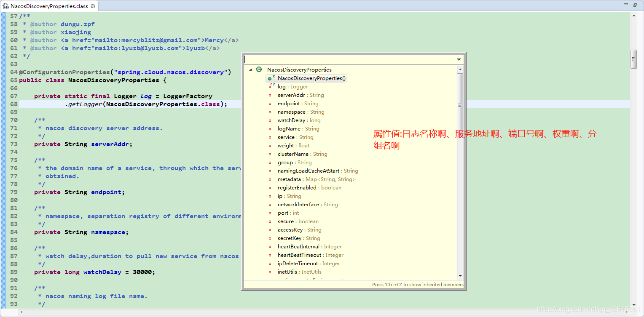The image size is (644, 317).
Task: Select 'ip : String' in the outline
Action: (x=289, y=196)
